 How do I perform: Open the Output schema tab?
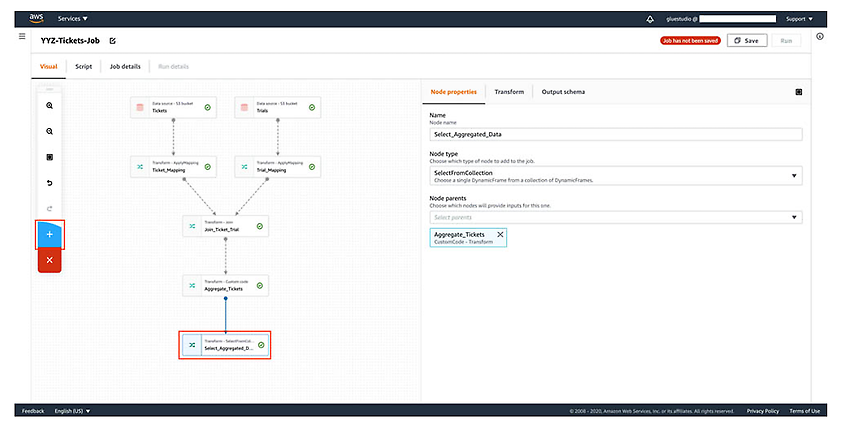coord(563,92)
